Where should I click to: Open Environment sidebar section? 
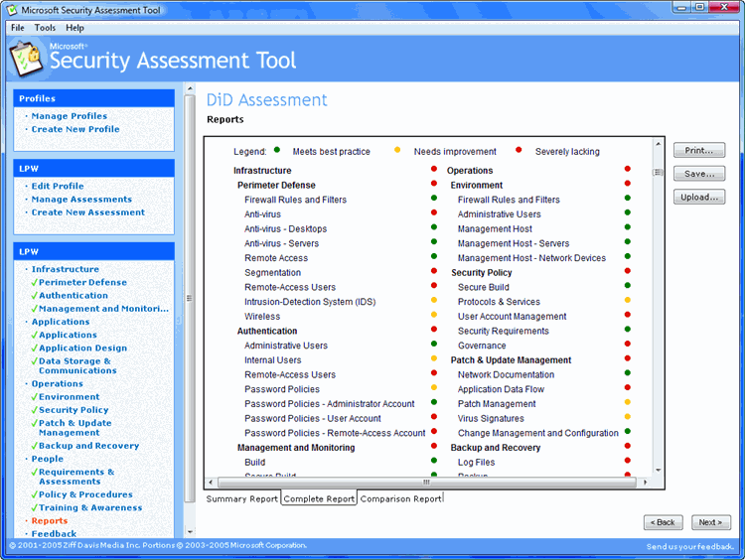(x=69, y=396)
